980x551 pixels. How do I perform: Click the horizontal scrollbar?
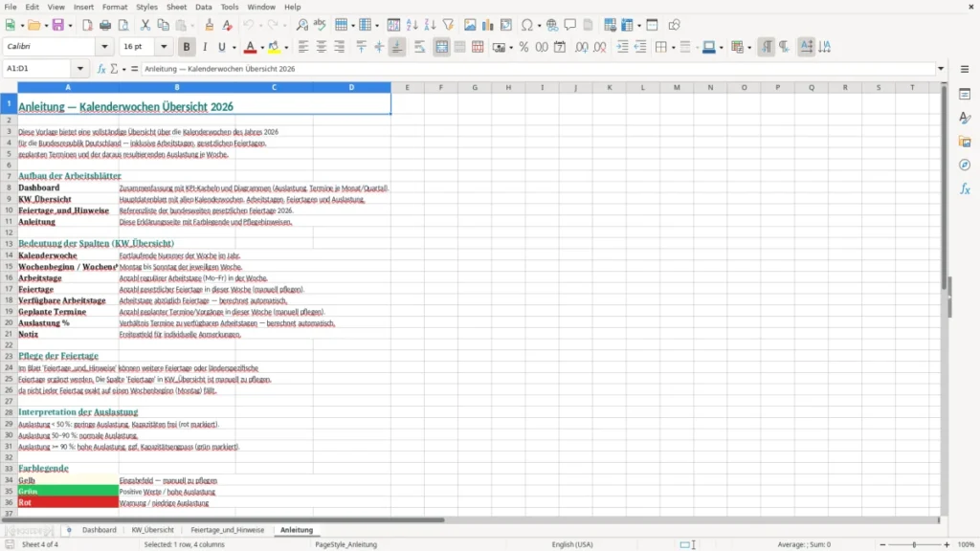tap(223, 519)
